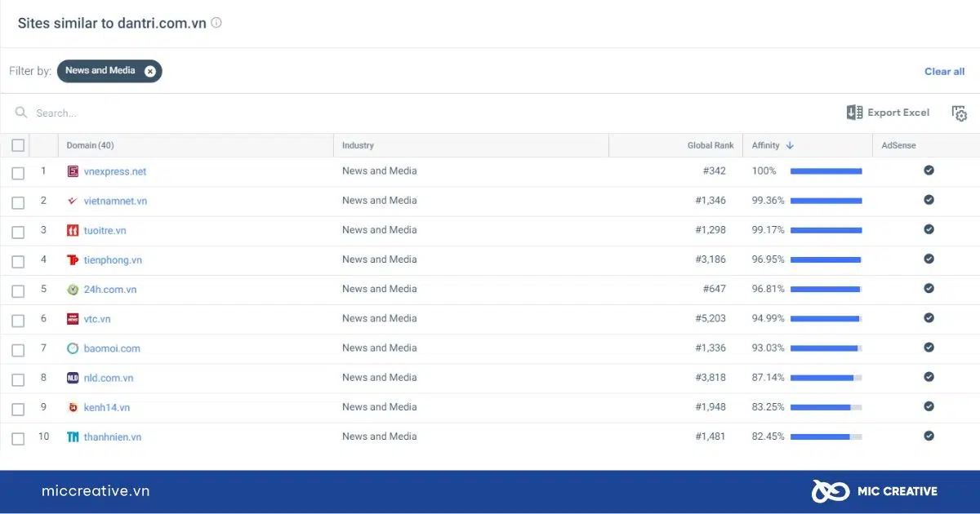
Task: Click the AdSense checkmark for 24h.com.vn
Action: (929, 289)
